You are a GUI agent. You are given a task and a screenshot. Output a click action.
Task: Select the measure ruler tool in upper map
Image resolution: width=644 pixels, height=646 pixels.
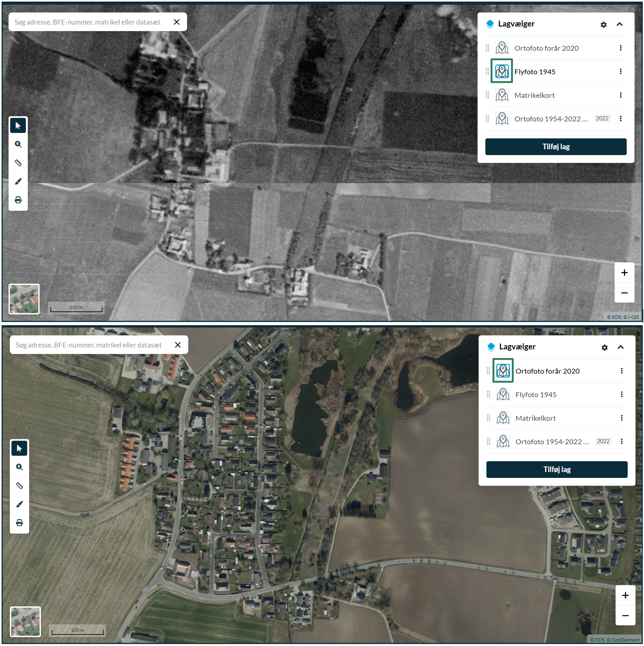(18, 163)
